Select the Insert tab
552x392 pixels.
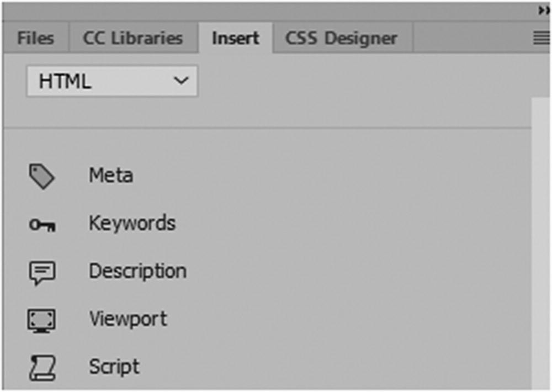tap(236, 38)
